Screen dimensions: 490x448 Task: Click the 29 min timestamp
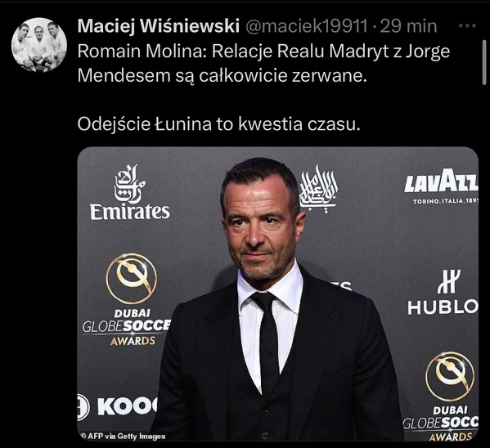tap(408, 26)
